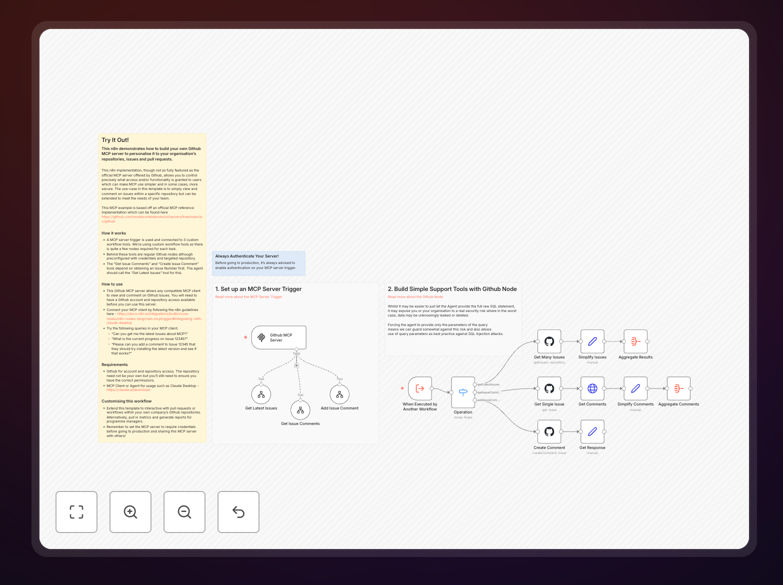Select the When Executed by Another Workflow node
The height and width of the screenshot is (585, 783).
[420, 388]
